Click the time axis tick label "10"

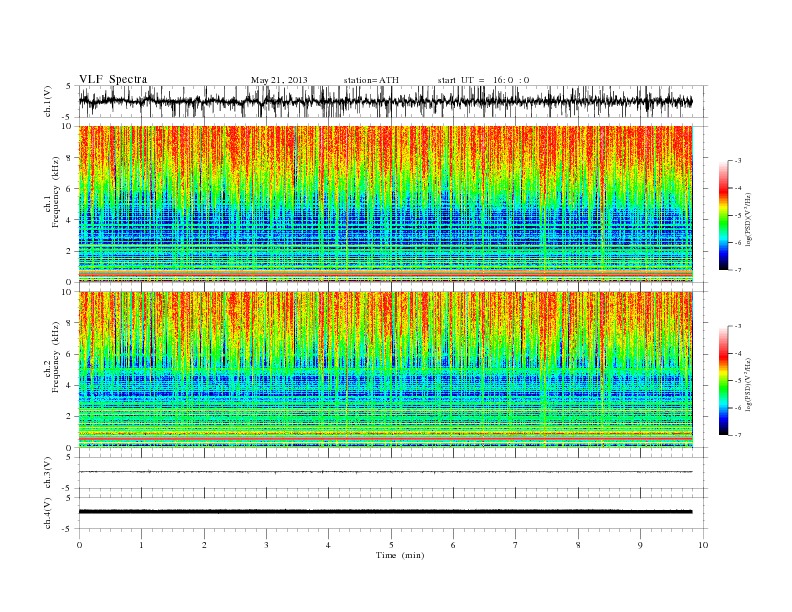coord(703,545)
